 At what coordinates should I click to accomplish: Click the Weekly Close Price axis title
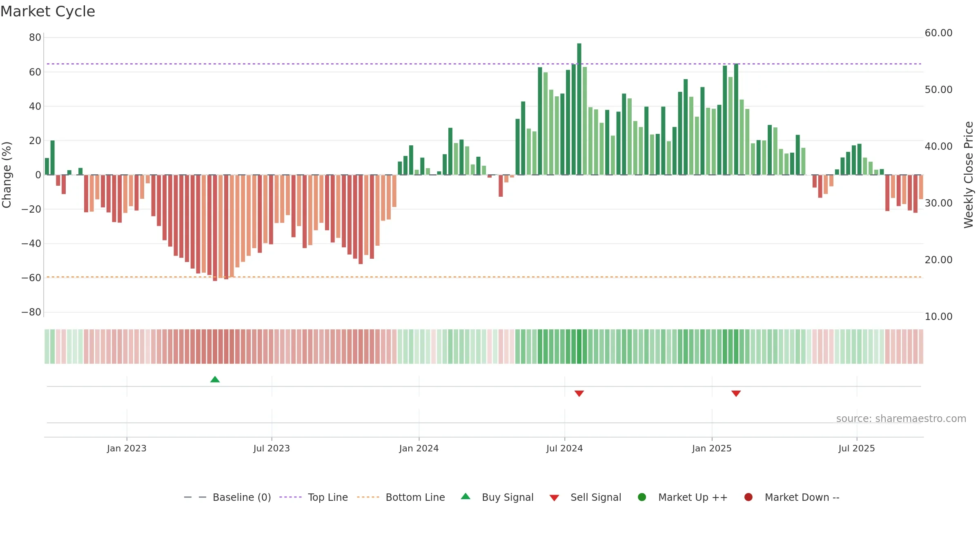(969, 175)
